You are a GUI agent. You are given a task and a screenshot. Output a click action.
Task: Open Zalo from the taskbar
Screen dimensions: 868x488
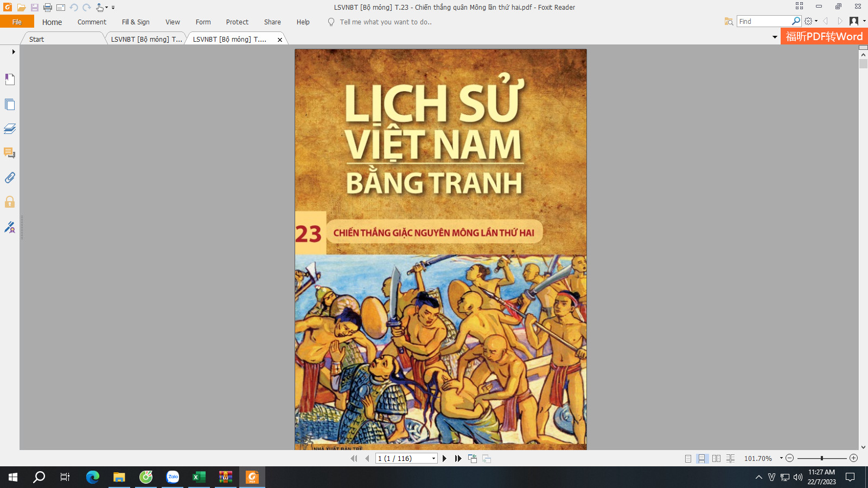173,477
